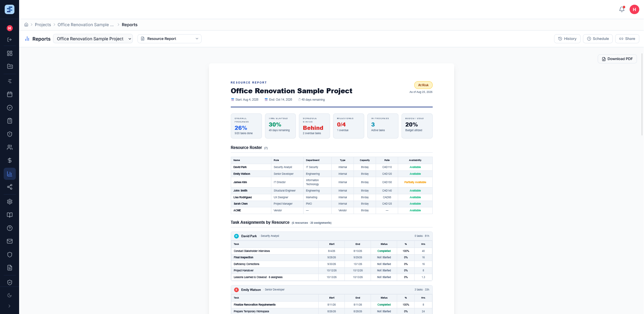
Task: Open the notifications bell
Action: [622, 9]
